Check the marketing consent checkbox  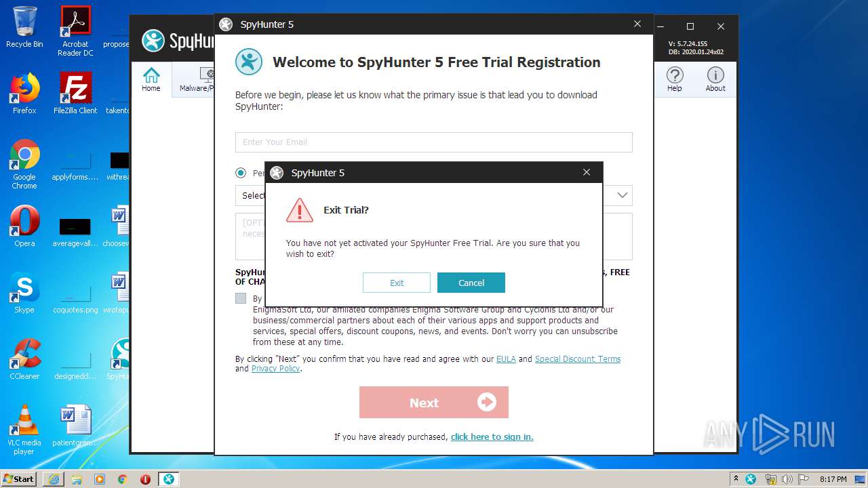pyautogui.click(x=241, y=298)
